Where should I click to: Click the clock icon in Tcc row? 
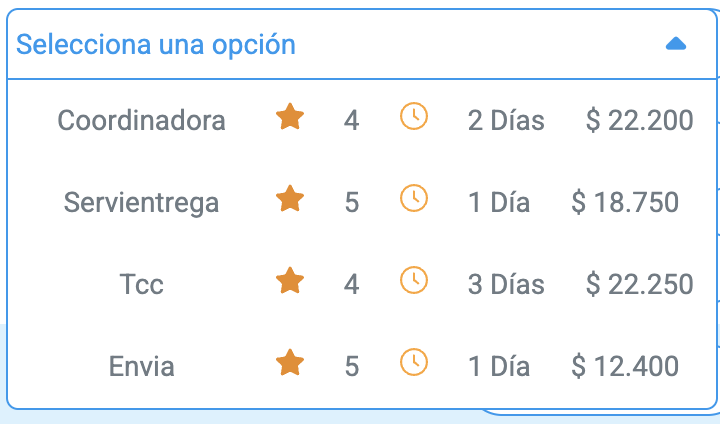click(414, 280)
